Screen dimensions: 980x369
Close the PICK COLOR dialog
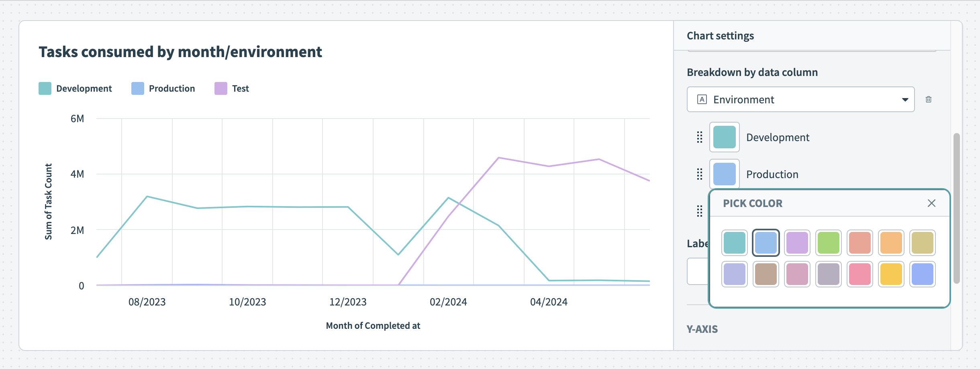tap(931, 203)
